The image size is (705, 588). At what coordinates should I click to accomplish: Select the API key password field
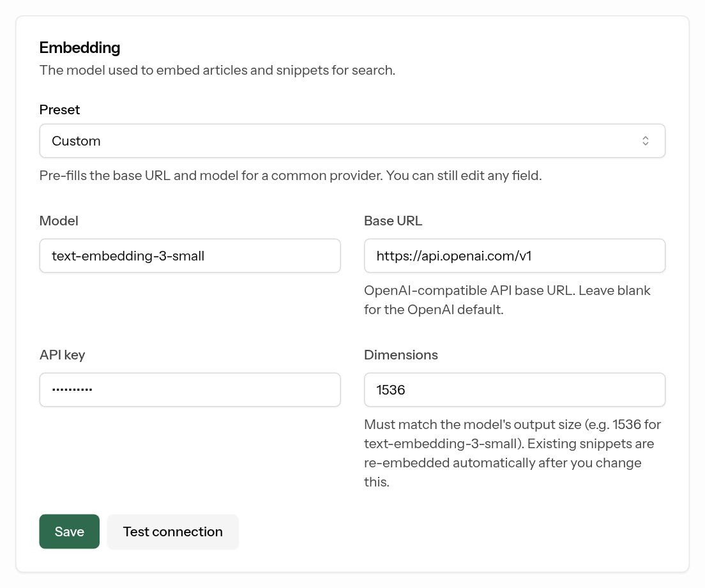click(190, 389)
